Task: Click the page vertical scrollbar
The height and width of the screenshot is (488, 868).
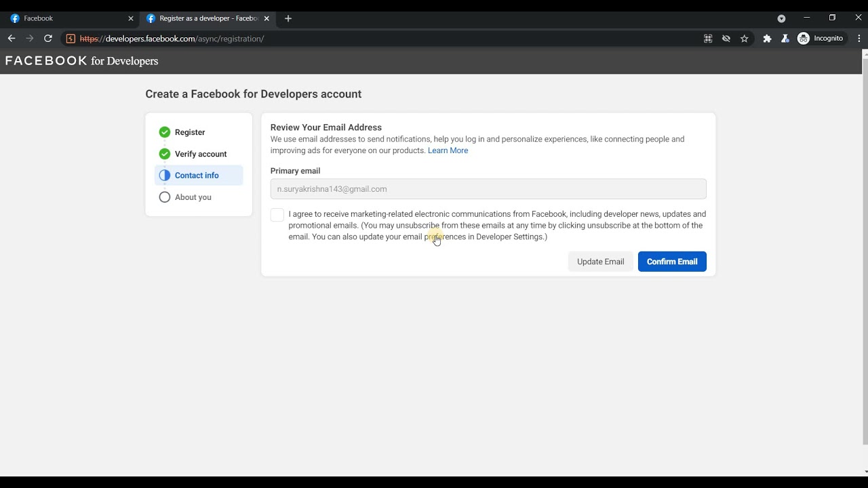Action: (x=865, y=251)
